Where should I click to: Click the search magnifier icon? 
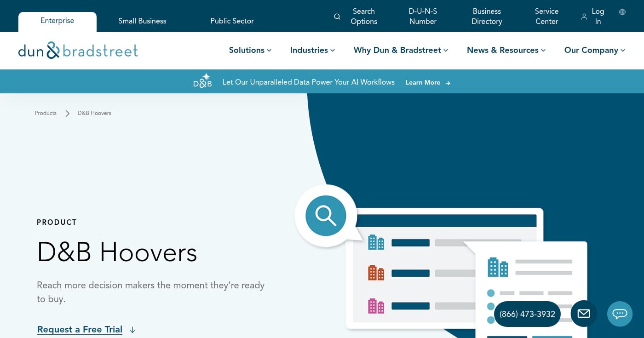point(337,17)
